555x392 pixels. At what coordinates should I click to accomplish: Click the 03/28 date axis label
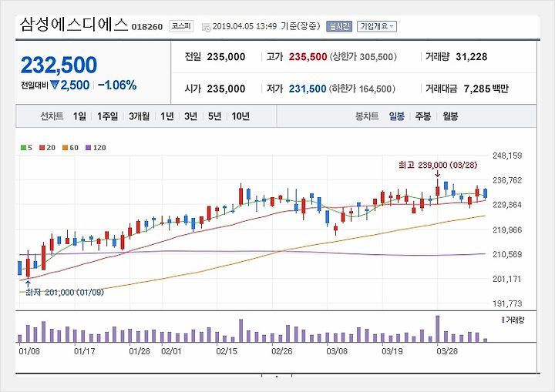447,351
